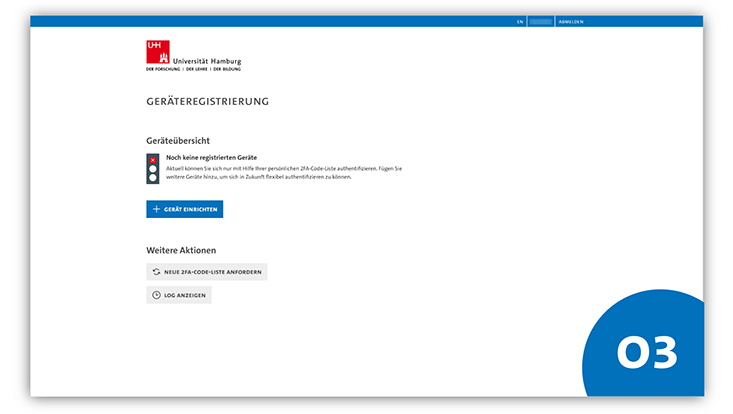Click the traffic light status icon
733x414 pixels.
tap(153, 169)
